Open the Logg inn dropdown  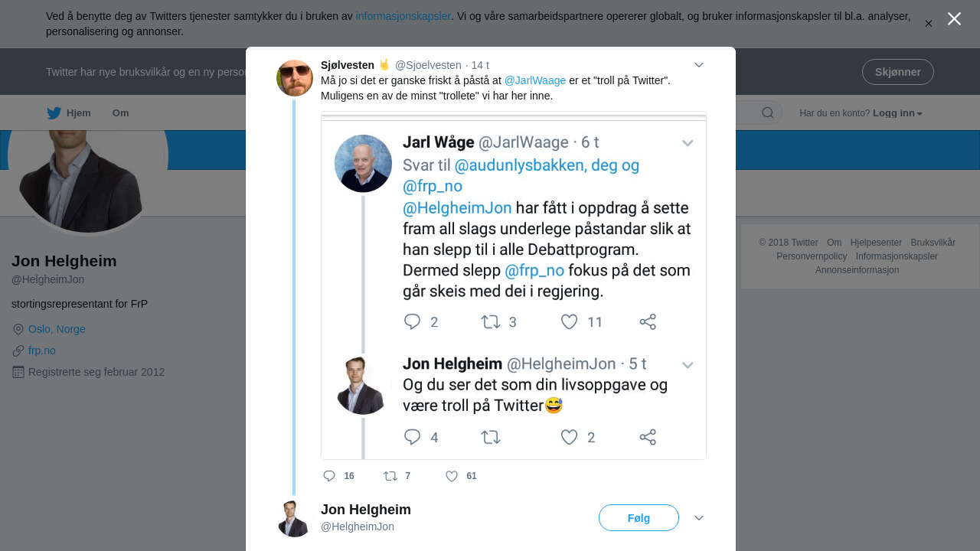coord(897,113)
